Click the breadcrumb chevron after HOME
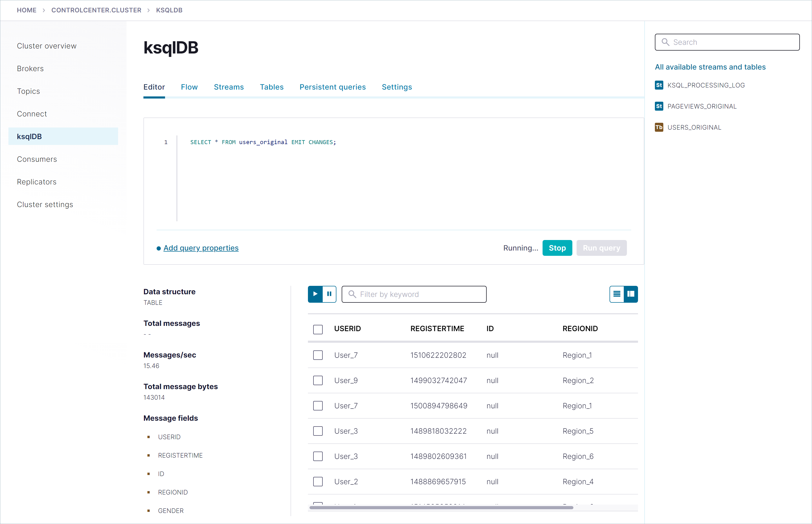This screenshot has height=524, width=812. 44,10
